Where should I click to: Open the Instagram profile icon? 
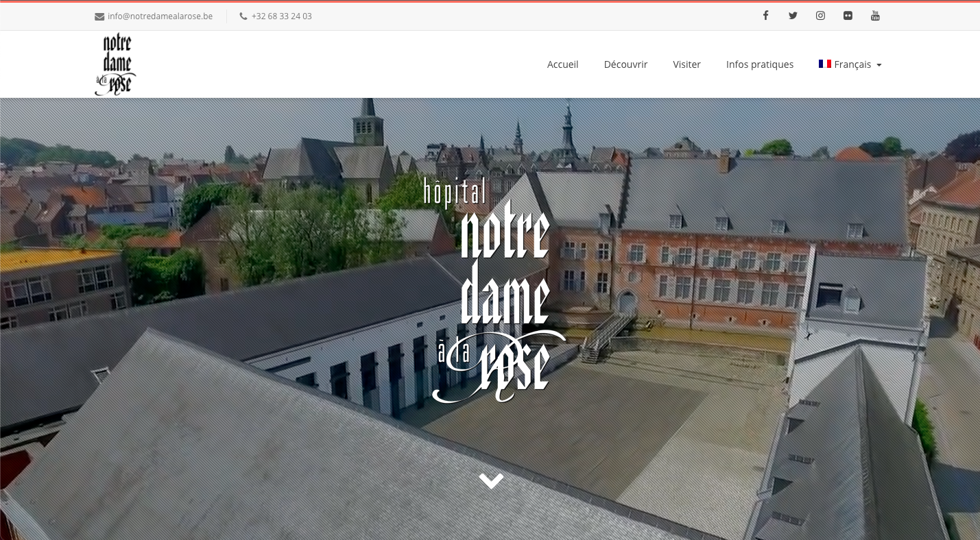click(x=820, y=16)
